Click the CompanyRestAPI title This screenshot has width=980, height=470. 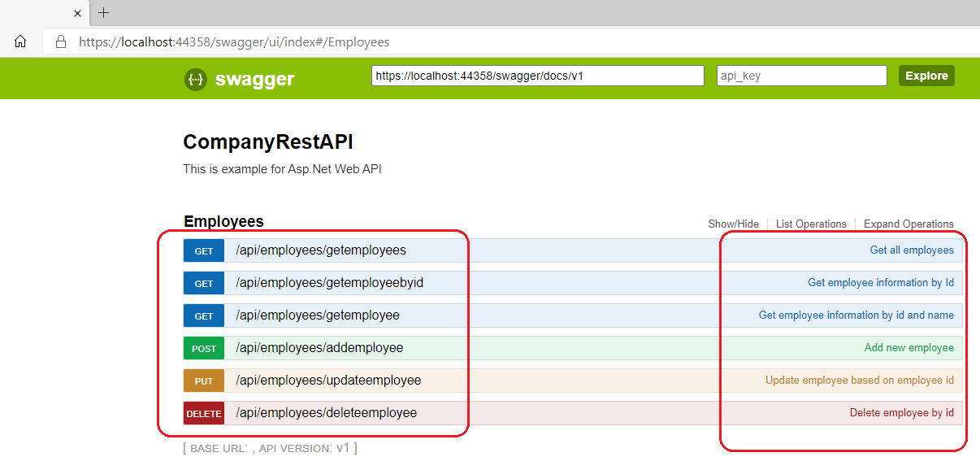[268, 142]
